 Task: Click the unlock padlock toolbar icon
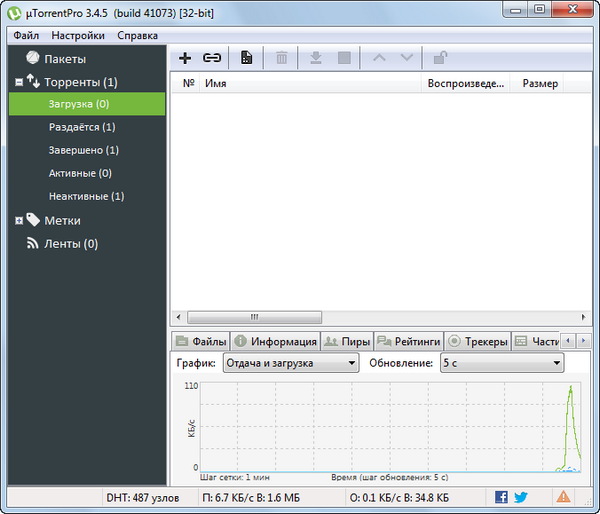click(441, 58)
